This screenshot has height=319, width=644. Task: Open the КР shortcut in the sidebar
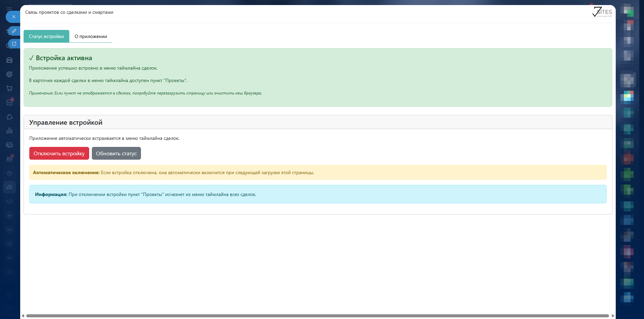(9, 258)
